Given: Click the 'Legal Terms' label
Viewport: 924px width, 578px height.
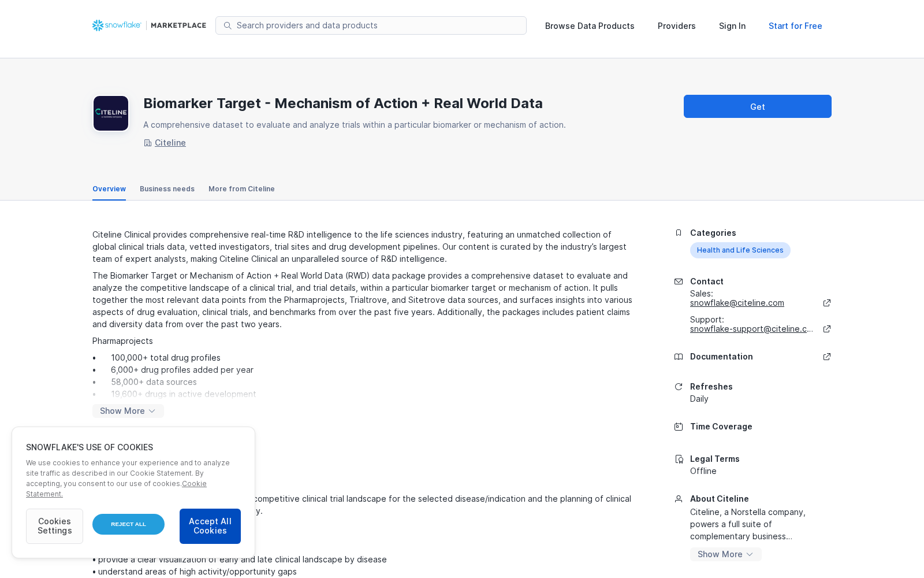Looking at the screenshot, I should coord(715,459).
